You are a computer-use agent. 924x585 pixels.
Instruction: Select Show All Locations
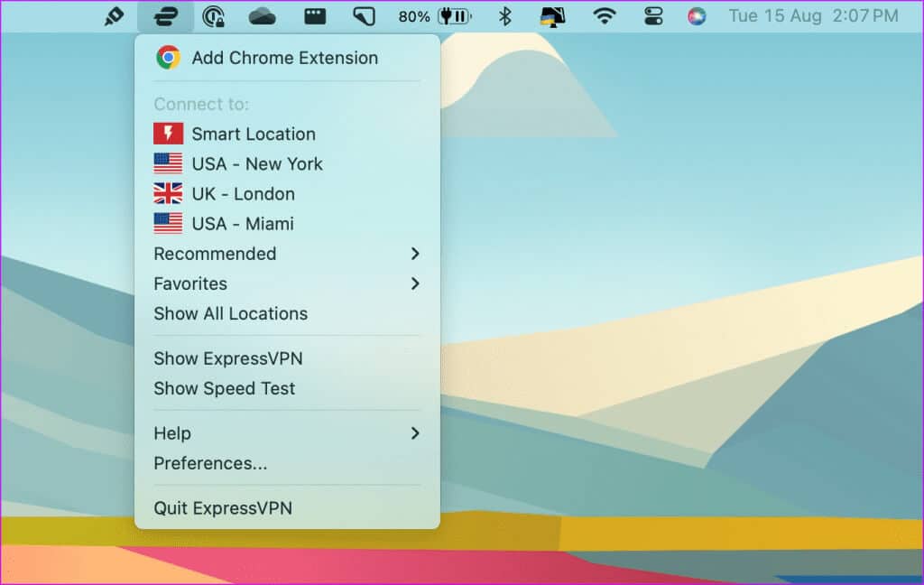(x=230, y=313)
